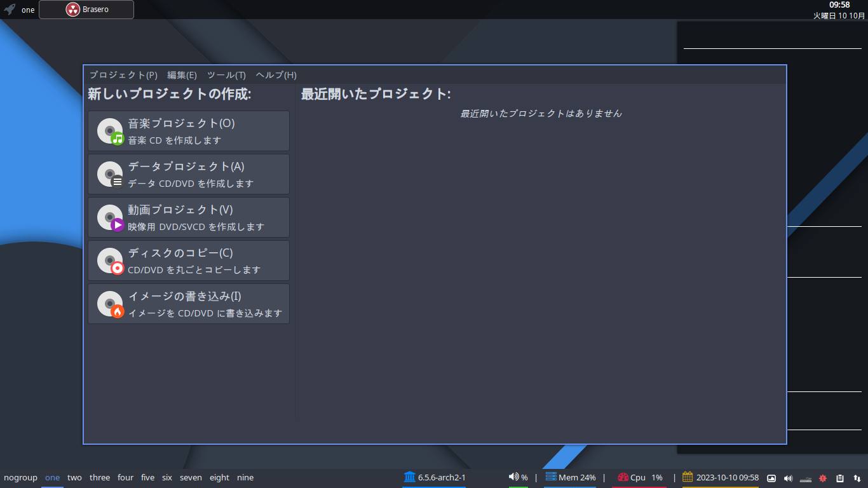Click the Cpu 1% status text
Image resolution: width=868 pixels, height=488 pixels.
(646, 478)
